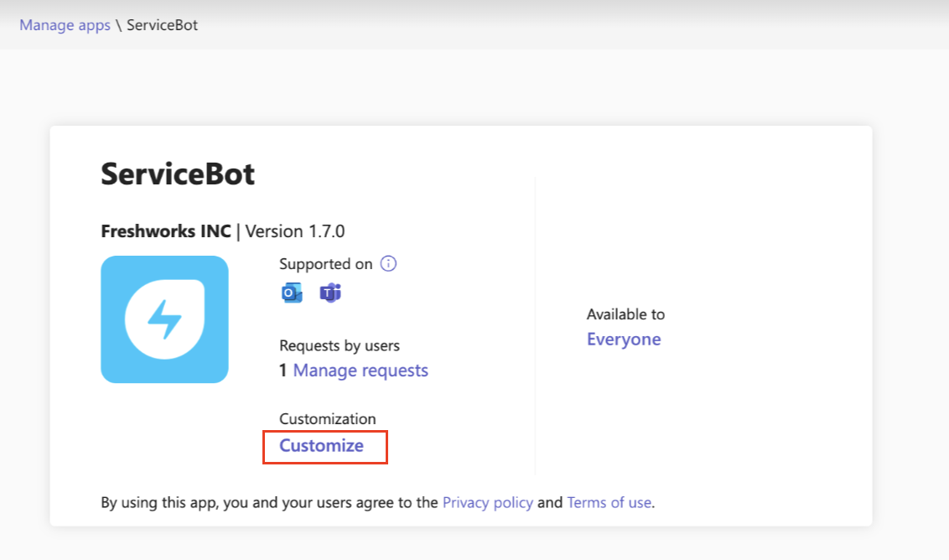949x560 pixels.
Task: Open the Privacy policy link
Action: pyautogui.click(x=488, y=502)
